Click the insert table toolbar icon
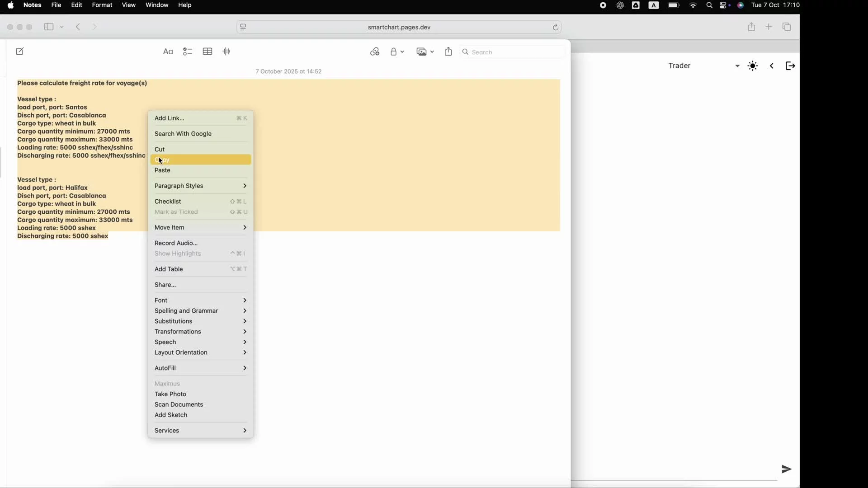868x488 pixels. (x=208, y=52)
